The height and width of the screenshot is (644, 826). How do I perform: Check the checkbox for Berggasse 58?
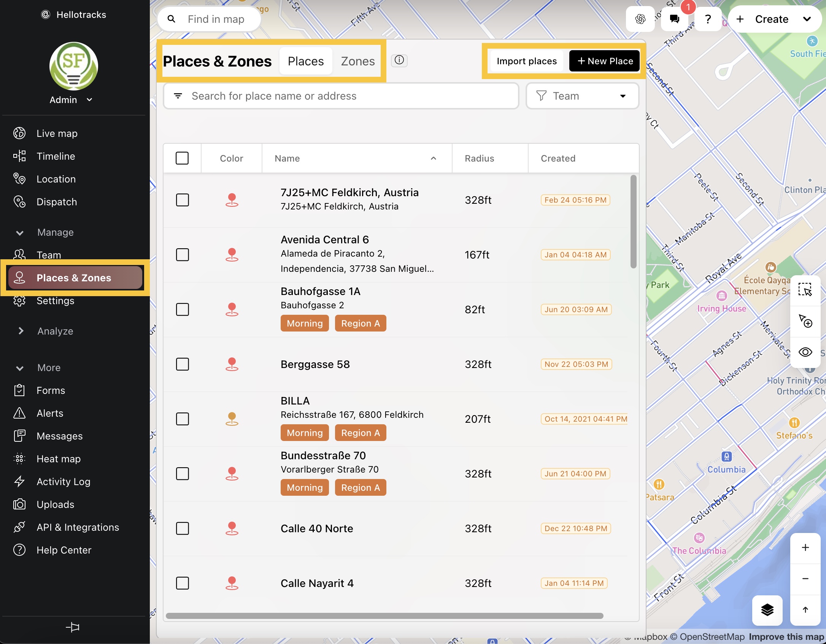pyautogui.click(x=182, y=364)
